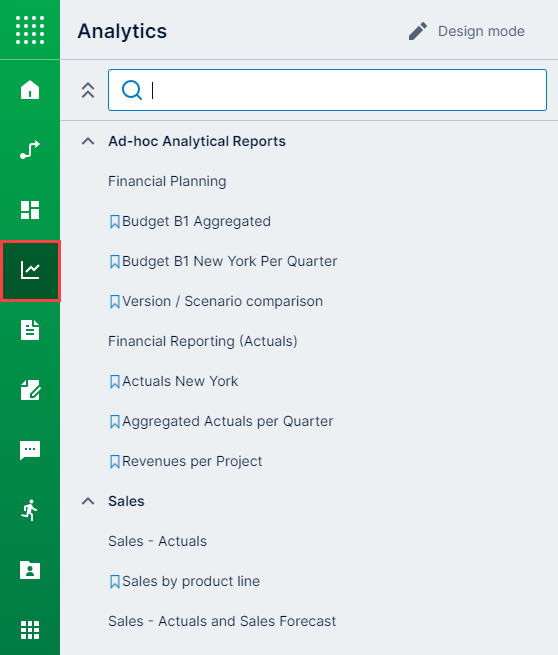558x655 pixels.
Task: Switch to Design mode
Action: (467, 31)
